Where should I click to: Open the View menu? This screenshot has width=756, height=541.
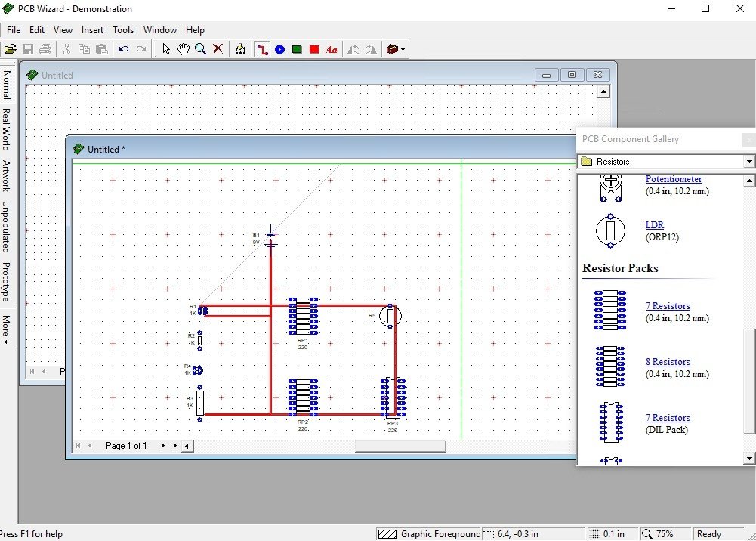click(63, 30)
